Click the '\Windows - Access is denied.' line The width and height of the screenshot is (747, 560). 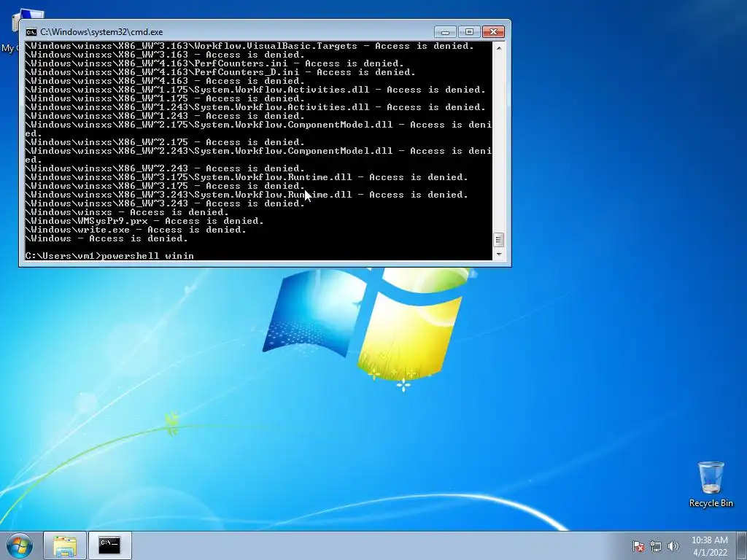pyautogui.click(x=107, y=238)
